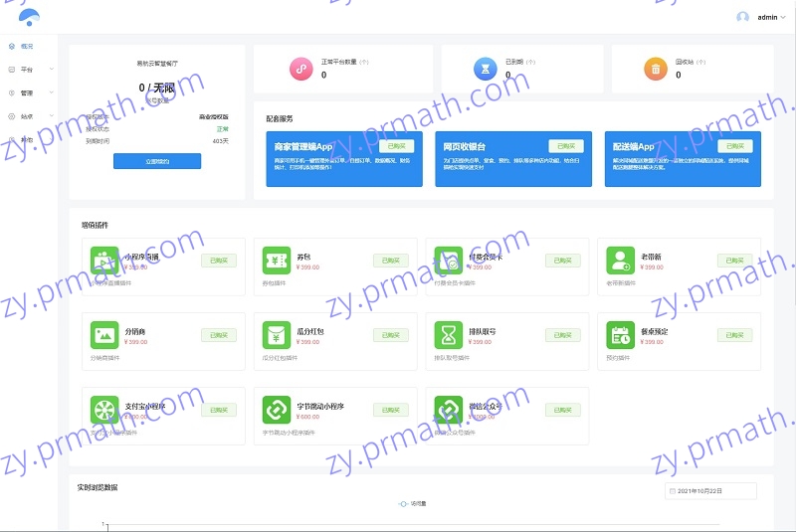796x532 pixels.
Task: Click the blue 已到期 hourglass icon
Action: pyautogui.click(x=486, y=69)
